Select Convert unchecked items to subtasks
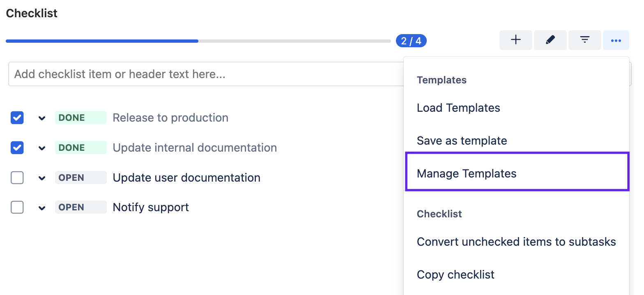 coord(516,242)
